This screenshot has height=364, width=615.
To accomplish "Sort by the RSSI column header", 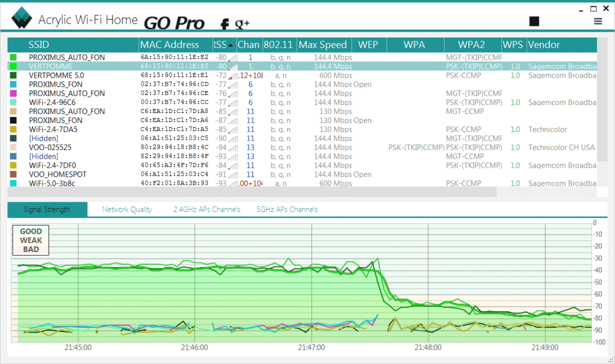I will pyautogui.click(x=224, y=45).
